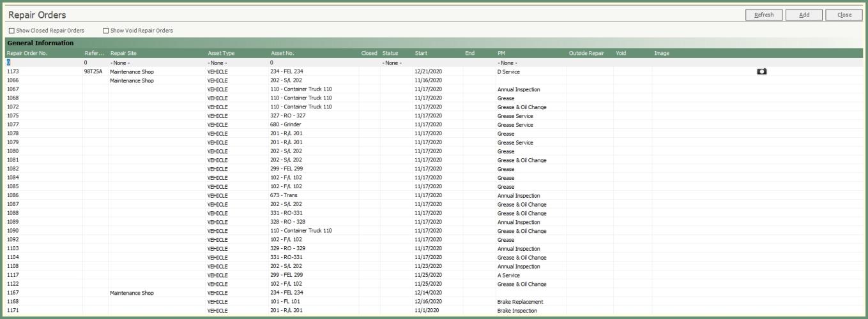Viewport: 868px width, 319px height.
Task: Enable Show Closed Repair Orders checkbox
Action: 11,31
